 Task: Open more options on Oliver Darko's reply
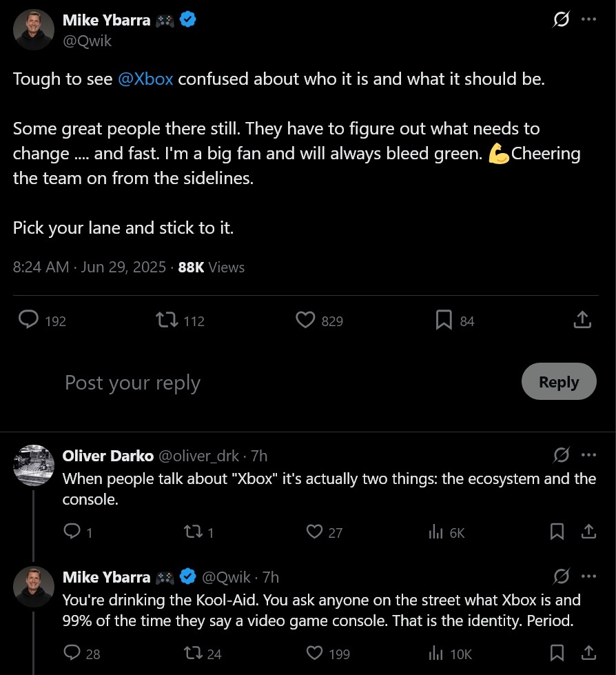click(588, 455)
